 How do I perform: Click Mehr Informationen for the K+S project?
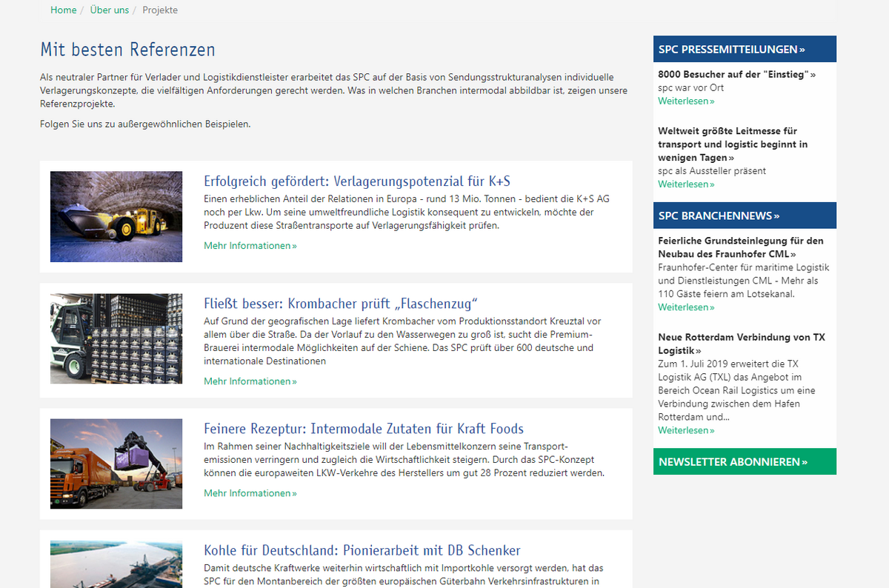(250, 246)
